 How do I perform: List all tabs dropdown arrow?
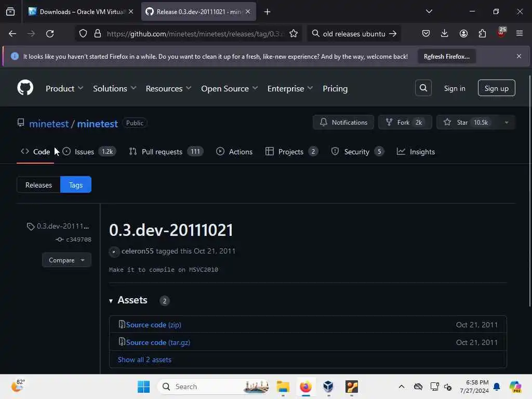point(429,11)
